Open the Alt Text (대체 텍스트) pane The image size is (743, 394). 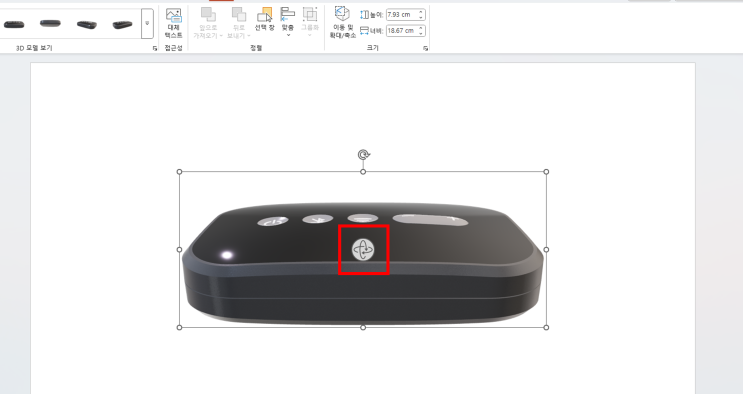(173, 23)
